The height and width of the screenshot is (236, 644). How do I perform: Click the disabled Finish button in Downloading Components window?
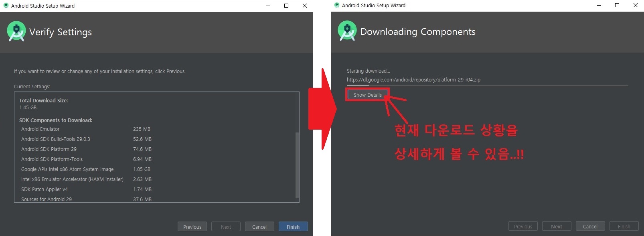624,226
